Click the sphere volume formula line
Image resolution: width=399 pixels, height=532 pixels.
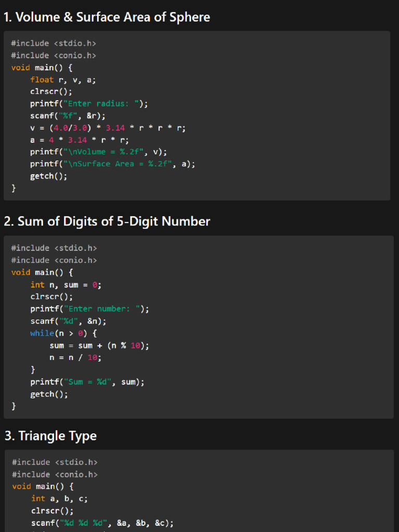(108, 128)
